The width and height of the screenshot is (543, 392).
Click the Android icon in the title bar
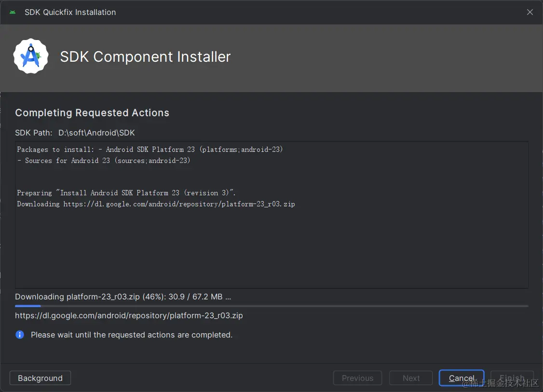coord(13,12)
